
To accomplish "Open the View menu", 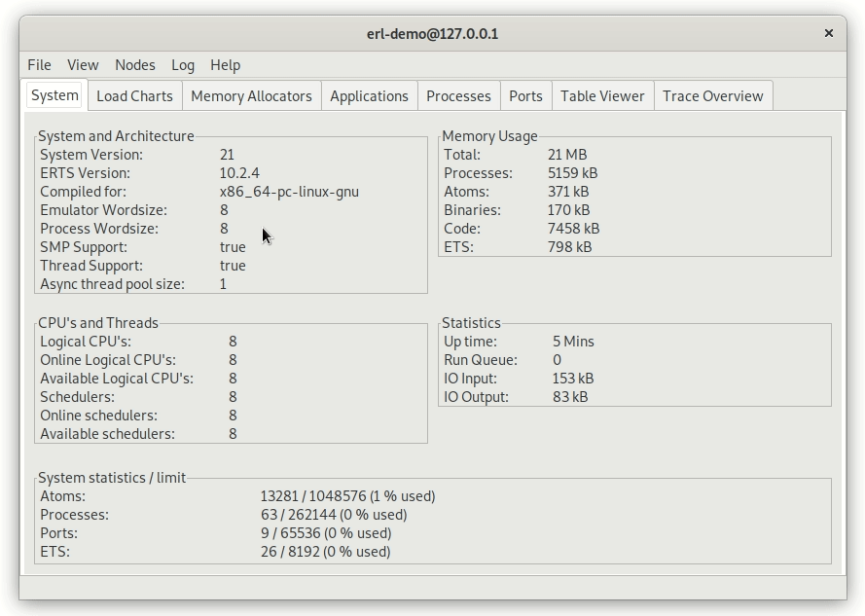I will pyautogui.click(x=83, y=65).
